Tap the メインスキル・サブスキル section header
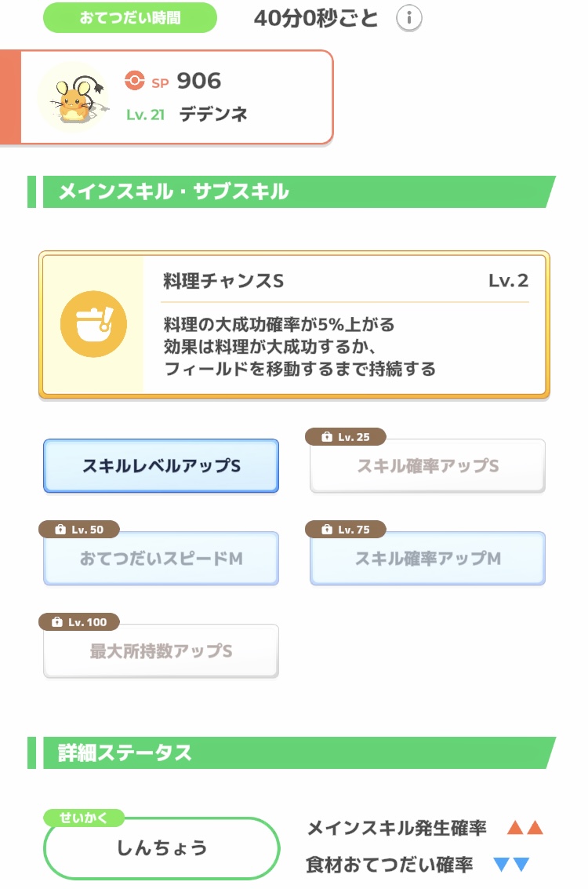The width and height of the screenshot is (588, 889). [x=292, y=191]
